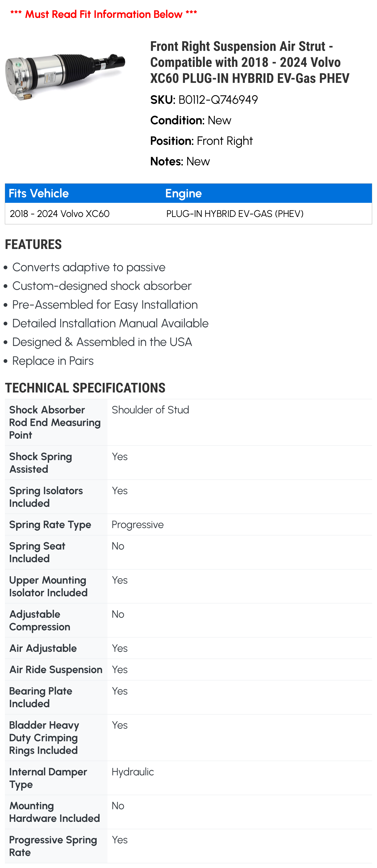Select the product title heading text
The image size is (377, 868).
(250, 62)
